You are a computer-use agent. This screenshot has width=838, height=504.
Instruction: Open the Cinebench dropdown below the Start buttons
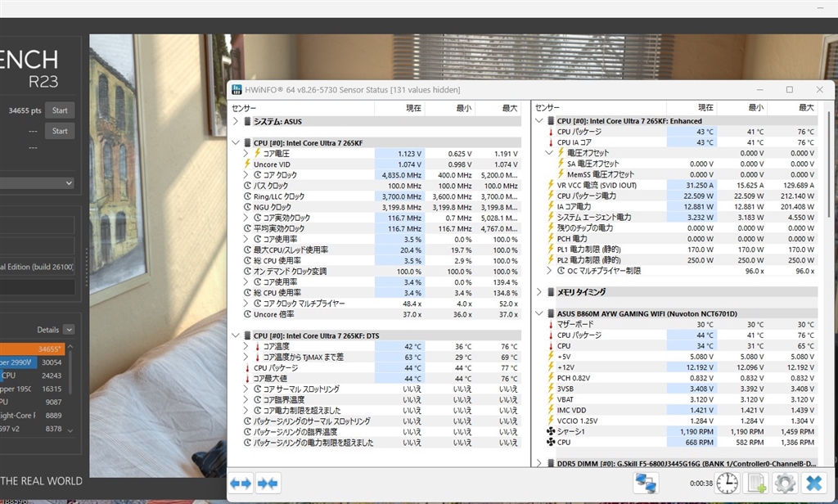tap(37, 182)
